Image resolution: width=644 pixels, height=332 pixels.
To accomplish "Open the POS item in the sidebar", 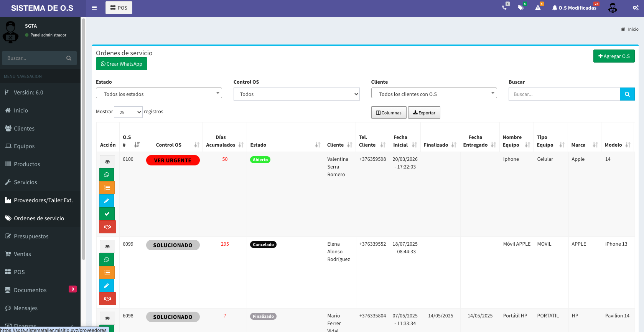I will click(x=40, y=272).
